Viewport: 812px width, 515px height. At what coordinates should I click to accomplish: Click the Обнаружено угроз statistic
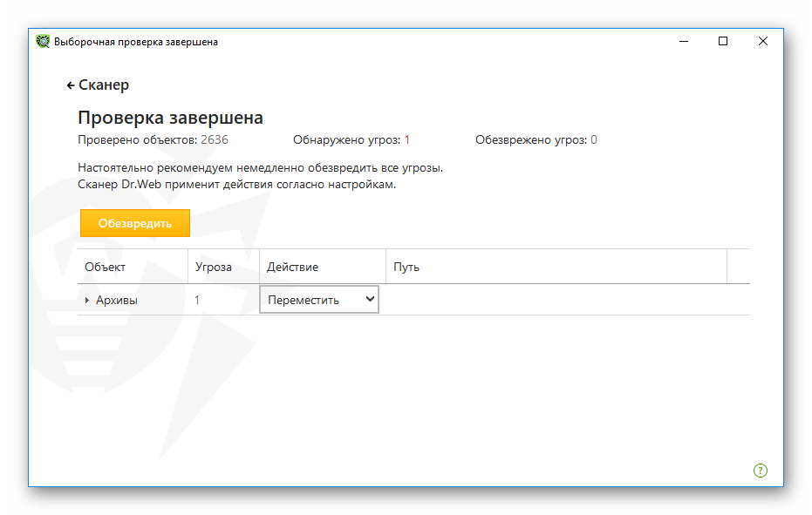351,140
